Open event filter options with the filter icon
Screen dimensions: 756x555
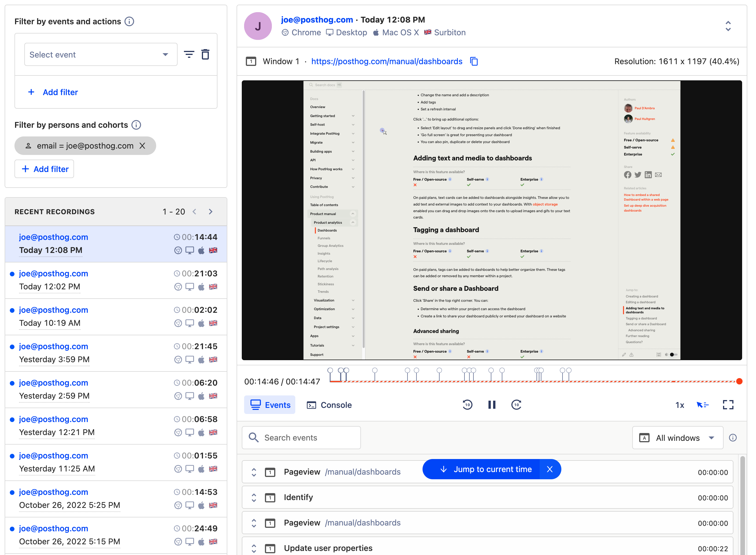[x=189, y=54]
